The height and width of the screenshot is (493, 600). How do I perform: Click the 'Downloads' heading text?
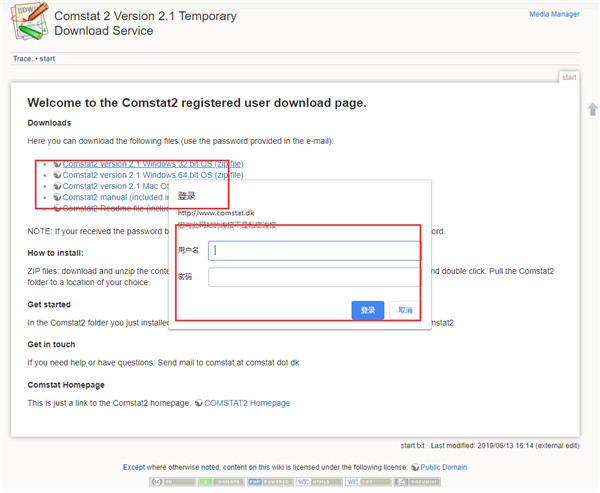(49, 123)
